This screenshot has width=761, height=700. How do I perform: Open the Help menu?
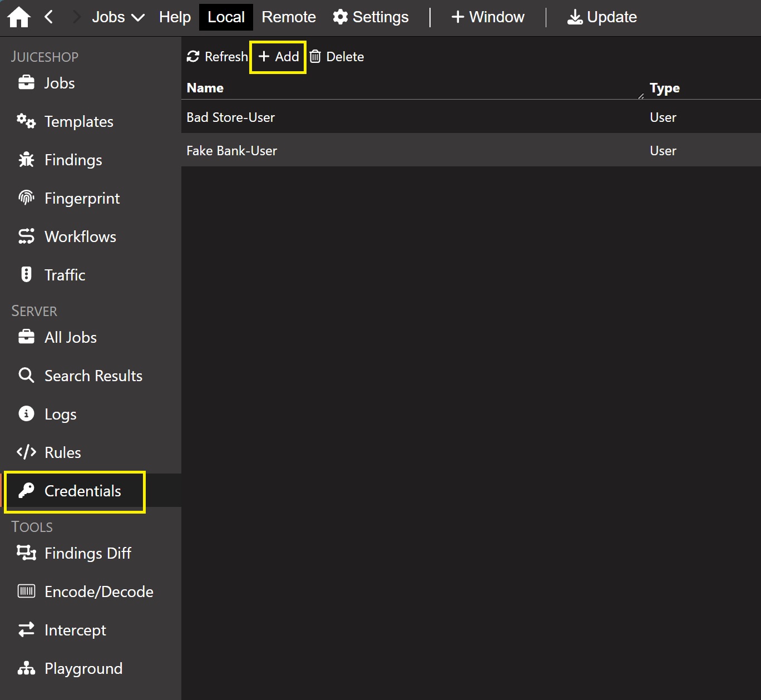tap(175, 17)
